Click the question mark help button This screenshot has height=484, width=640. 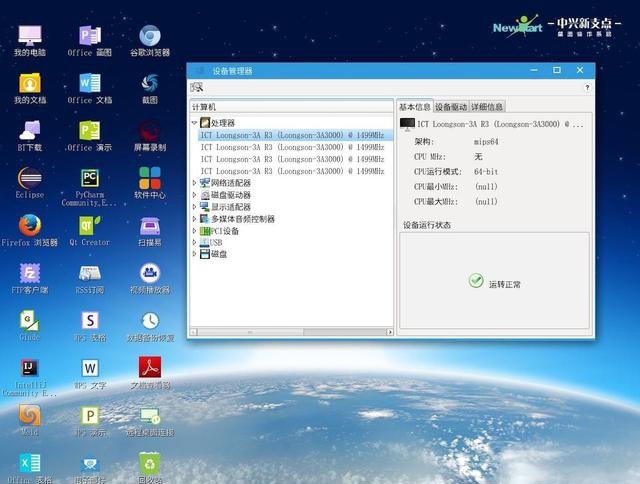(x=587, y=87)
